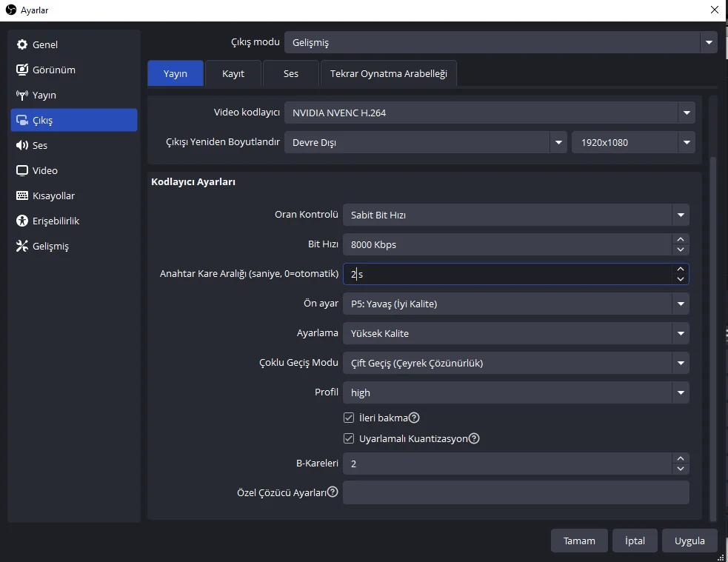The width and height of the screenshot is (728, 562).
Task: Click the Tamam button
Action: 579,541
